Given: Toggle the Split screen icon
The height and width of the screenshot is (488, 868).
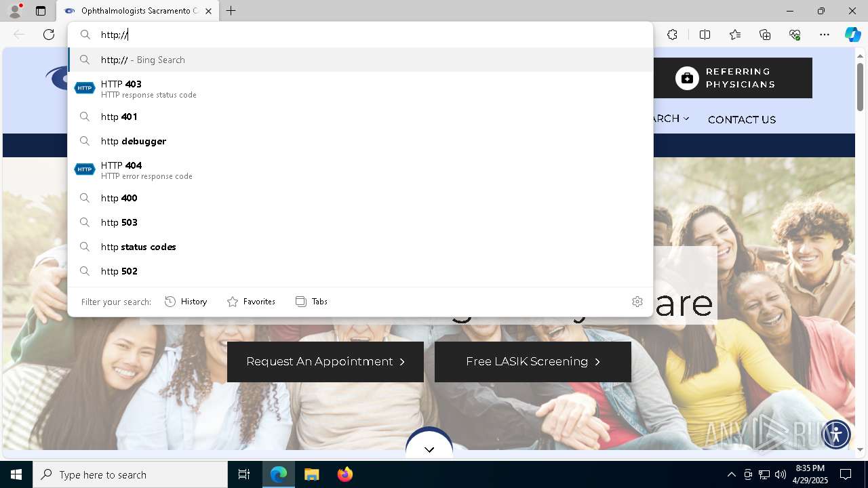Looking at the screenshot, I should point(705,35).
